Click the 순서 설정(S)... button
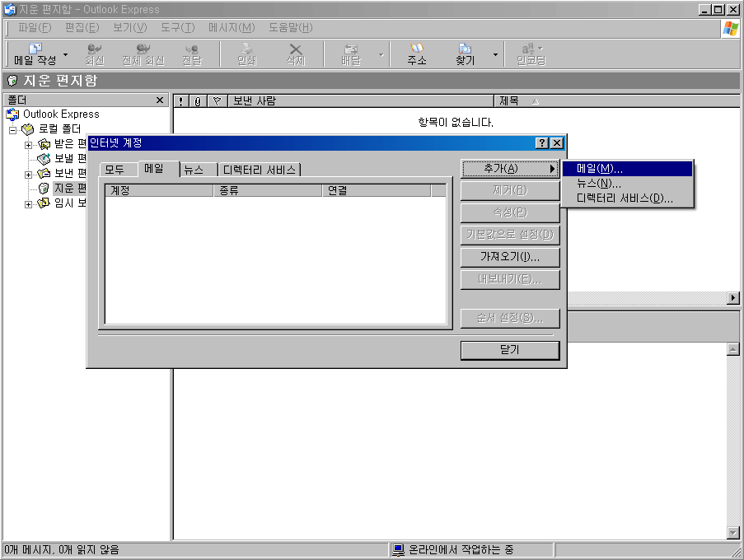Screen dimensions: 744x560 [510, 318]
